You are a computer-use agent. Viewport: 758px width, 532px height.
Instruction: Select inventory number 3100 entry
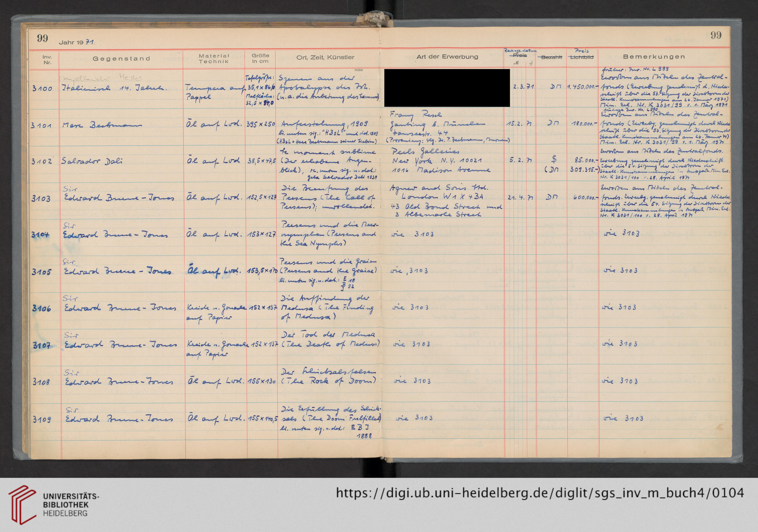(42, 88)
